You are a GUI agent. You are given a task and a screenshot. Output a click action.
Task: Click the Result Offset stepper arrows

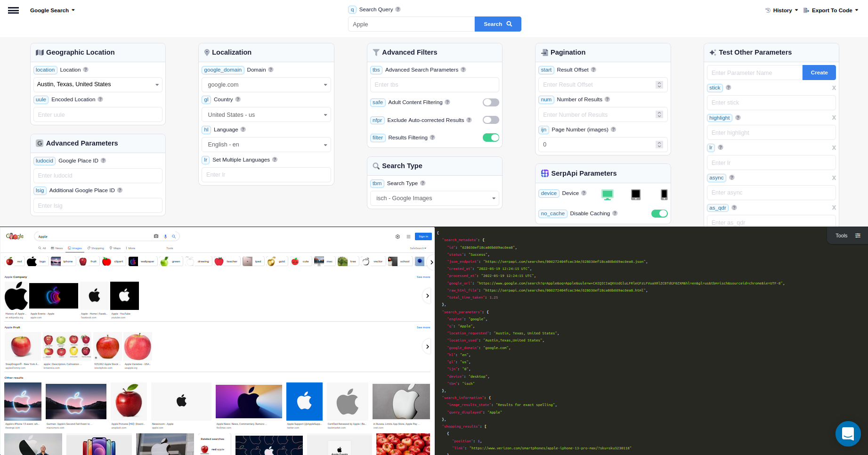tap(659, 85)
